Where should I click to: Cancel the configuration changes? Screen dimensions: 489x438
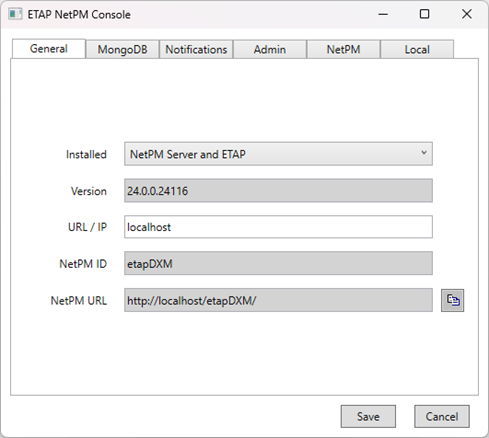(442, 416)
